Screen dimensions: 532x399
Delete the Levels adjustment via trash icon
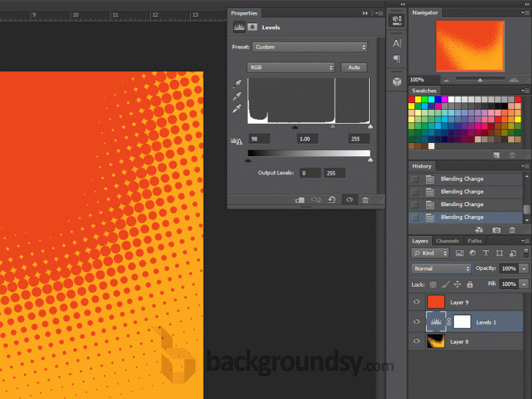click(365, 199)
